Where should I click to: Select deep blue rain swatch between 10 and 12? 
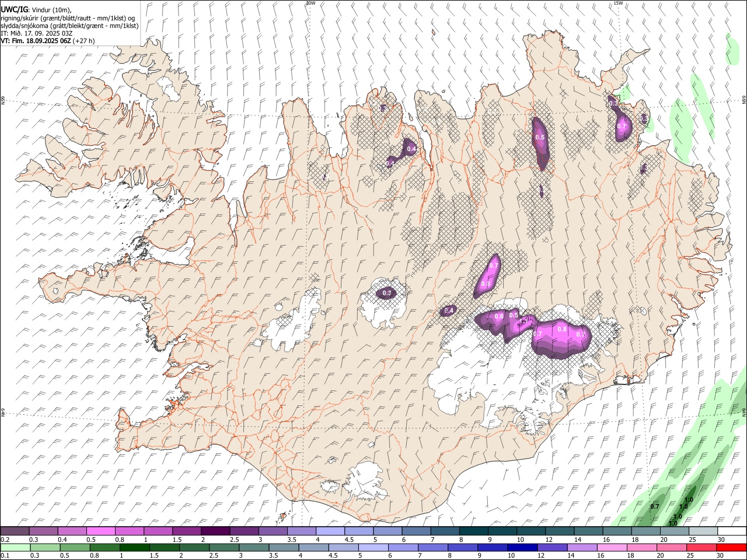pyautogui.click(x=522, y=547)
